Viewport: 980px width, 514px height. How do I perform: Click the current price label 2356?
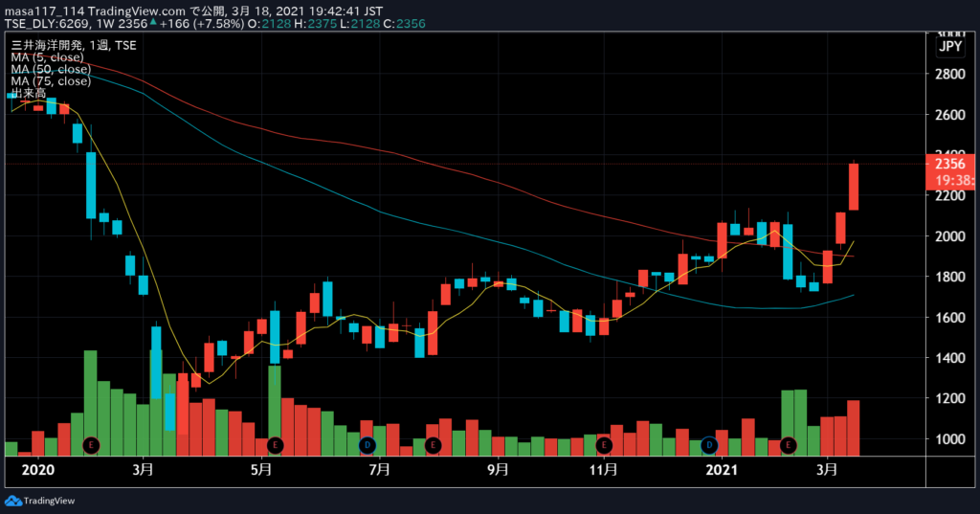point(950,164)
